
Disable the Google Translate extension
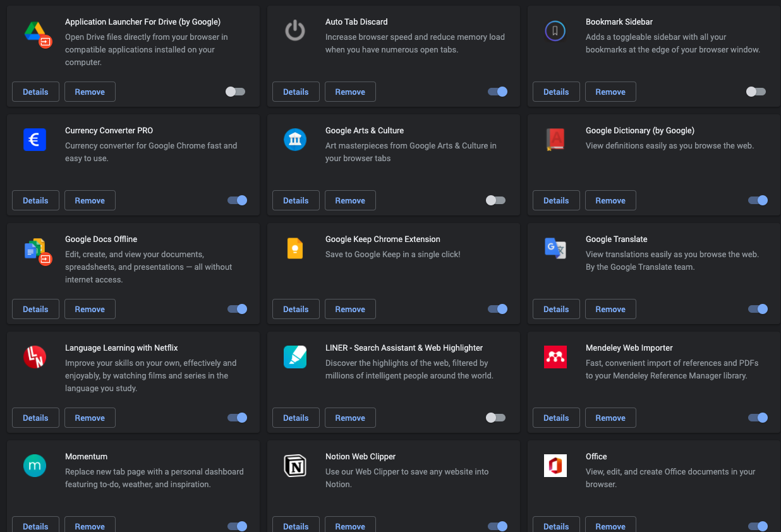pyautogui.click(x=758, y=309)
